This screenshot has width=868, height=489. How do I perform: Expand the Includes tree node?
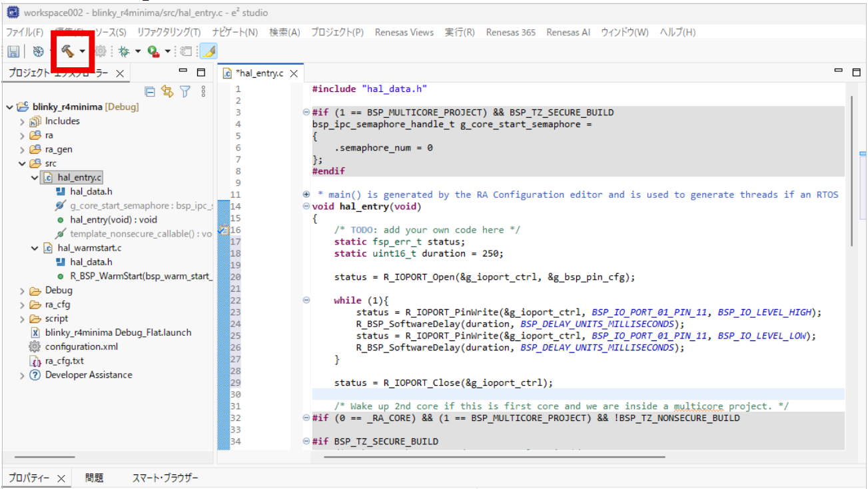pyautogui.click(x=22, y=121)
